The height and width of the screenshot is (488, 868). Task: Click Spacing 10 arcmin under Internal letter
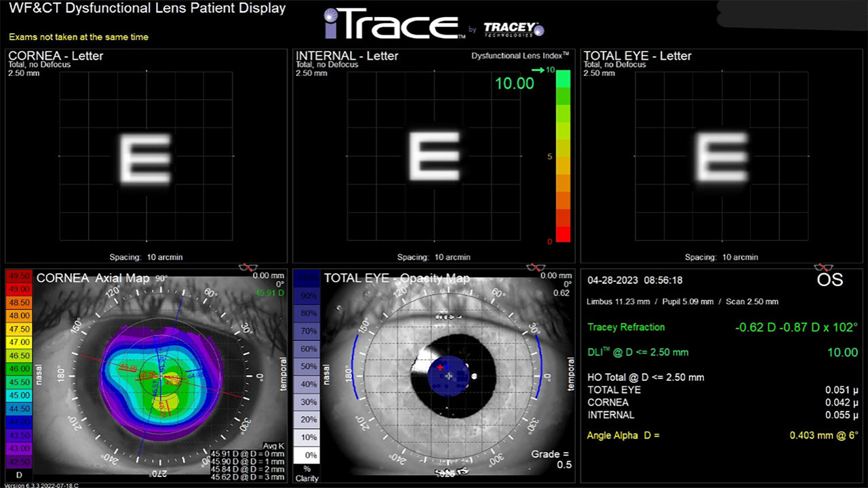pos(434,257)
